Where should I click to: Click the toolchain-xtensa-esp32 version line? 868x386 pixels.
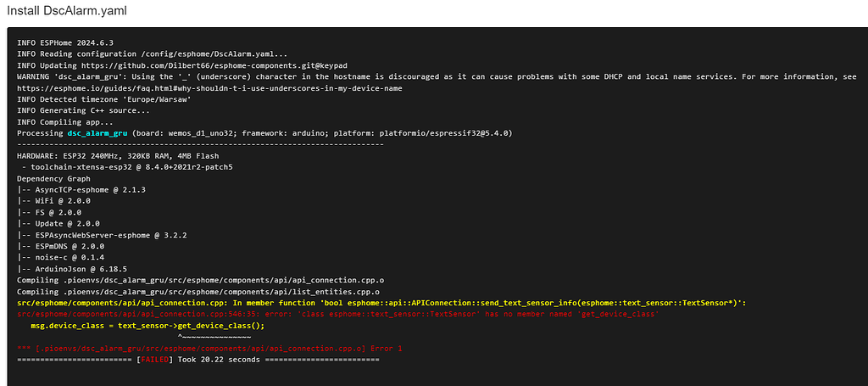click(129, 168)
